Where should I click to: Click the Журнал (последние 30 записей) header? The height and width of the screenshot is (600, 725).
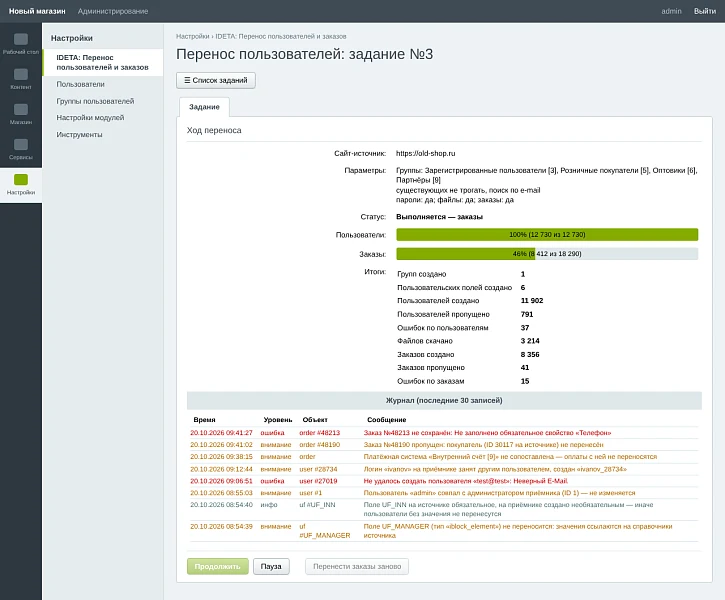pos(444,400)
